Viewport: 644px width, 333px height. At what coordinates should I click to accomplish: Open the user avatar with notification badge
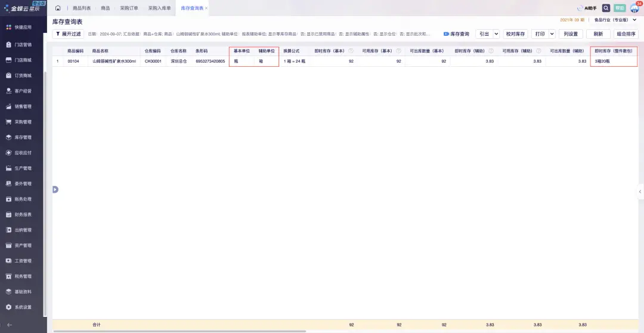[x=634, y=8]
